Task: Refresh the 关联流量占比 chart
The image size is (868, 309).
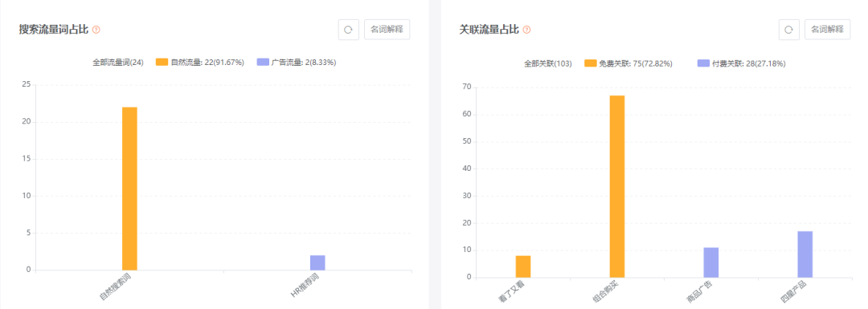Action: coord(789,30)
